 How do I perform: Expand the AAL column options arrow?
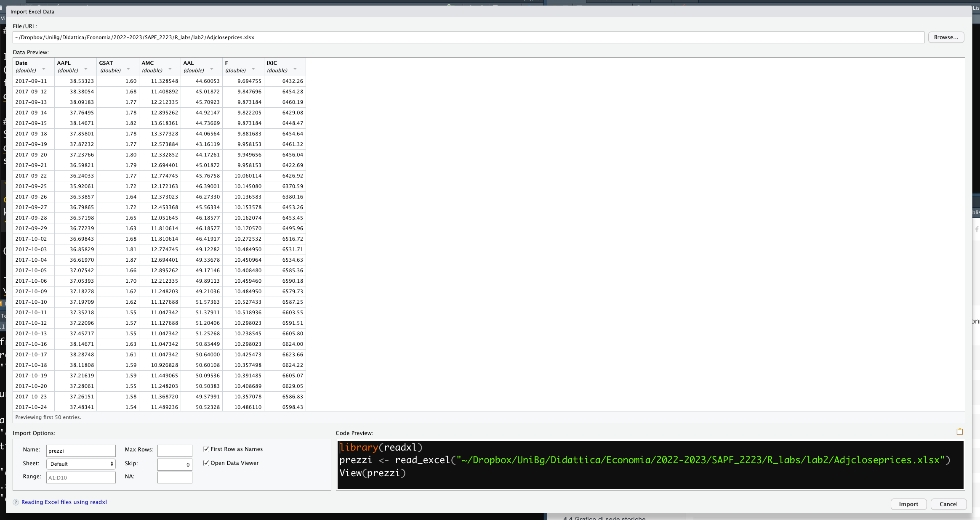pos(212,69)
